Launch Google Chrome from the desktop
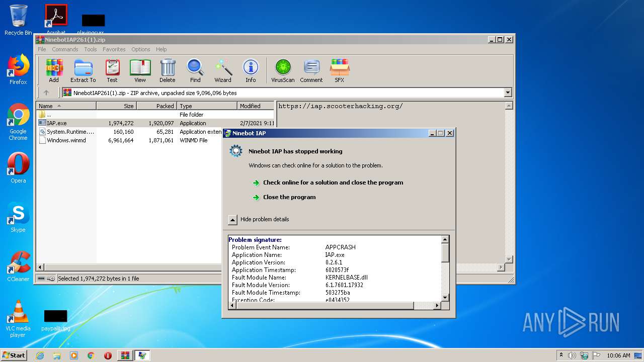Screen dimensions: 644x362 18,122
